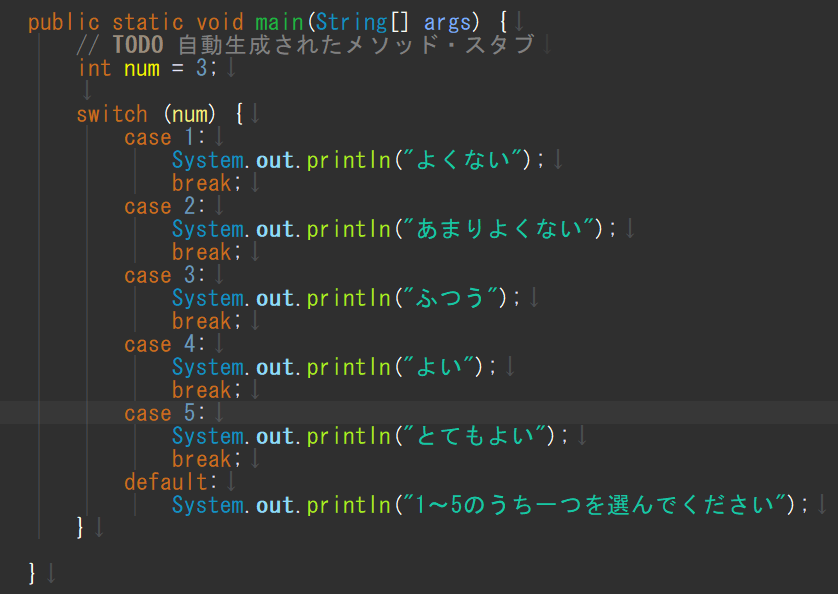Click the main method name
This screenshot has height=594, width=838.
click(x=279, y=22)
